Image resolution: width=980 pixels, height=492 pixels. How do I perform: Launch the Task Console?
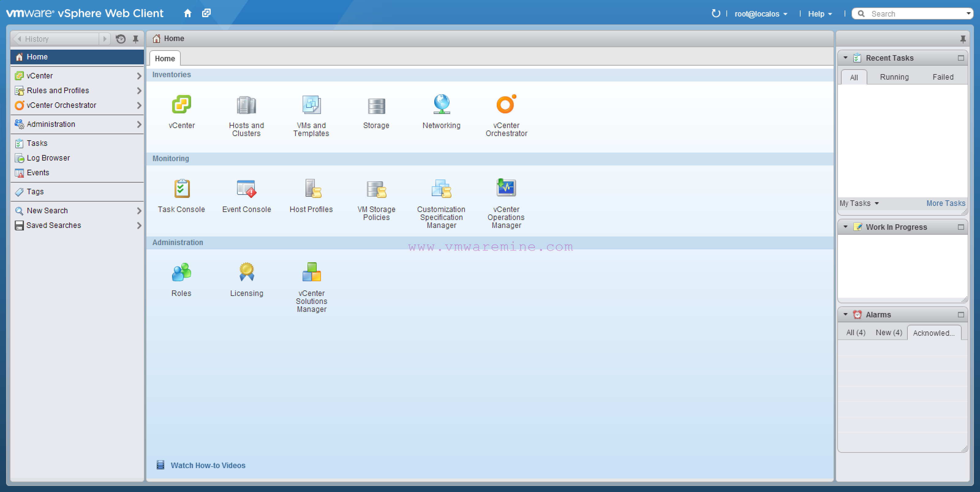(182, 188)
